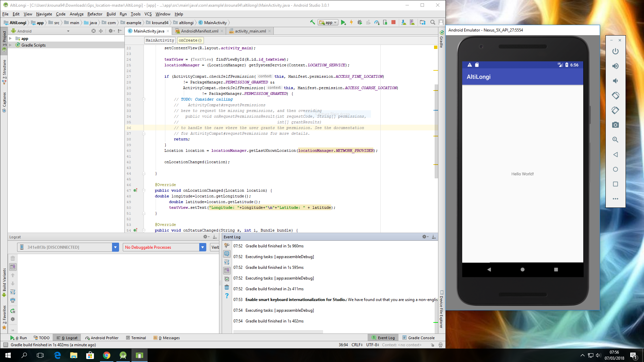Open the devices dropdown showing 341e8f3b
The width and height of the screenshot is (644, 362).
pyautogui.click(x=115, y=247)
